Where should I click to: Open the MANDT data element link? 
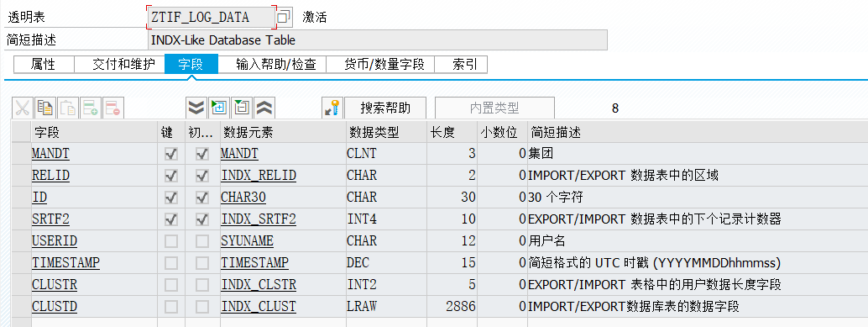tap(239, 154)
